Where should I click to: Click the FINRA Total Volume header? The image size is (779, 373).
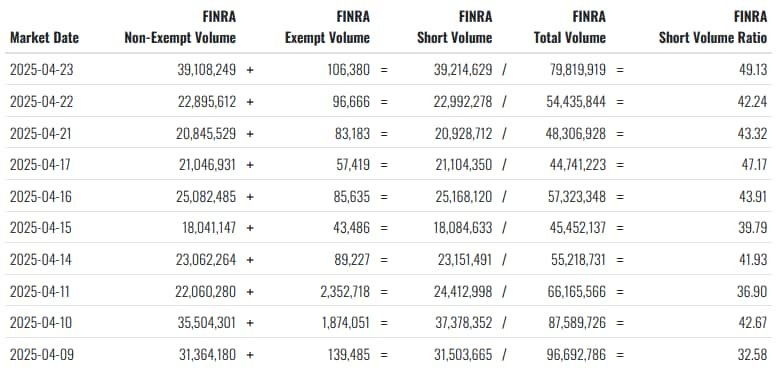[570, 27]
